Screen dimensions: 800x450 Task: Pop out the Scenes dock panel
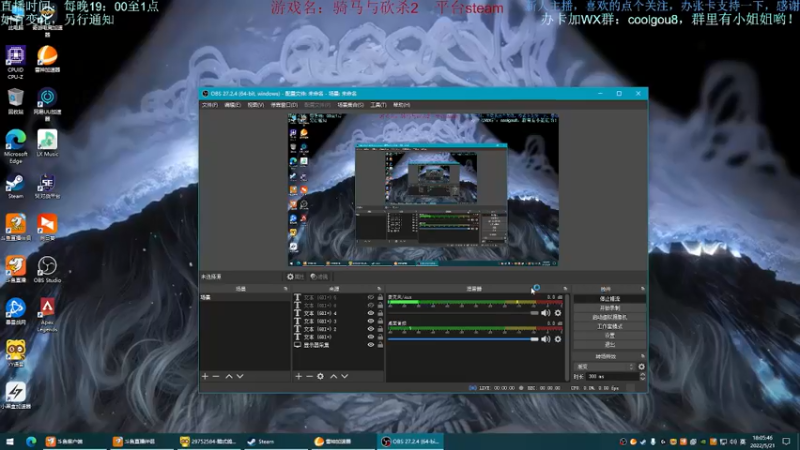(x=285, y=289)
